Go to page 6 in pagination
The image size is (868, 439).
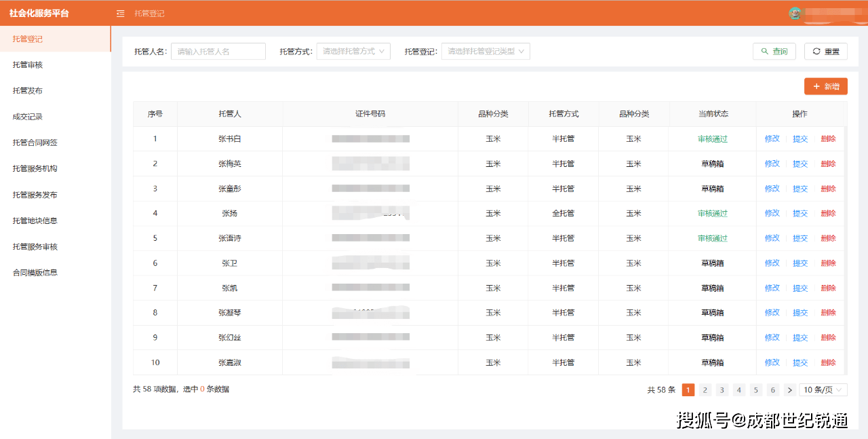tap(772, 389)
